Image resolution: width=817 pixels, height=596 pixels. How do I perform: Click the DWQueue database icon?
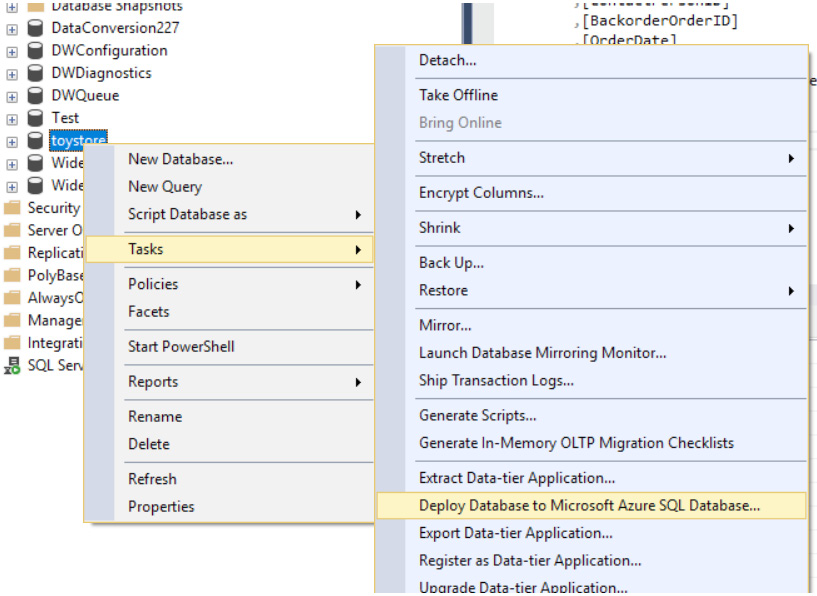[x=35, y=96]
